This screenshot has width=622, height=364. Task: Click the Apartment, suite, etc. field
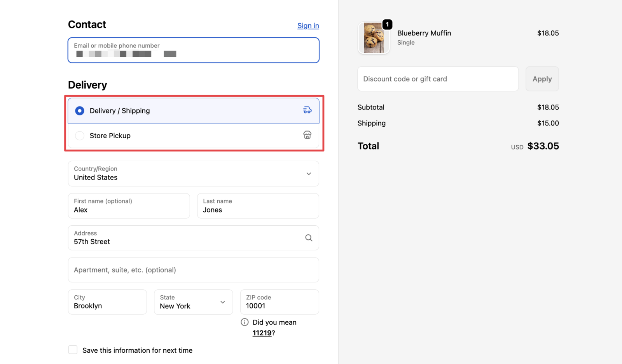pos(194,270)
